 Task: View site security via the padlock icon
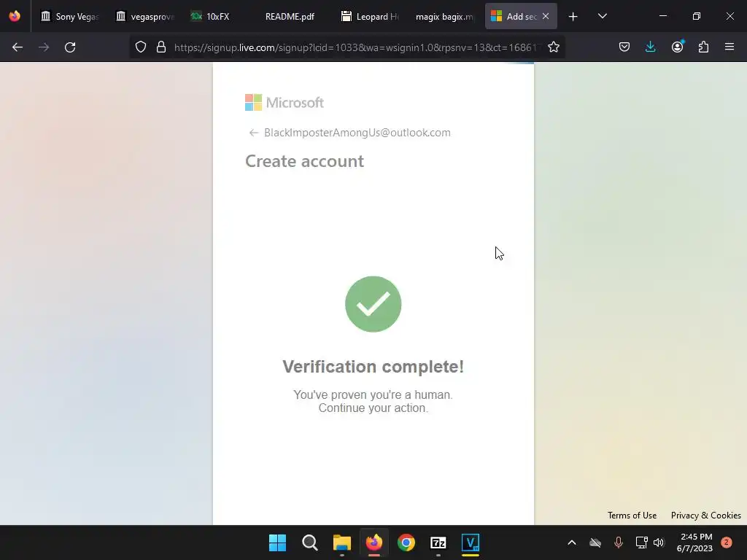[x=161, y=47]
